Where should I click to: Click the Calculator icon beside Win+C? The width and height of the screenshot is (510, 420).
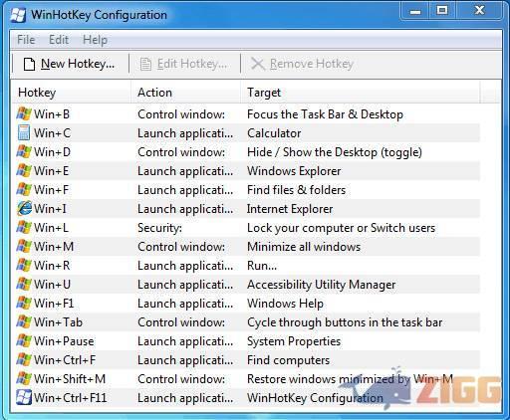(x=24, y=132)
